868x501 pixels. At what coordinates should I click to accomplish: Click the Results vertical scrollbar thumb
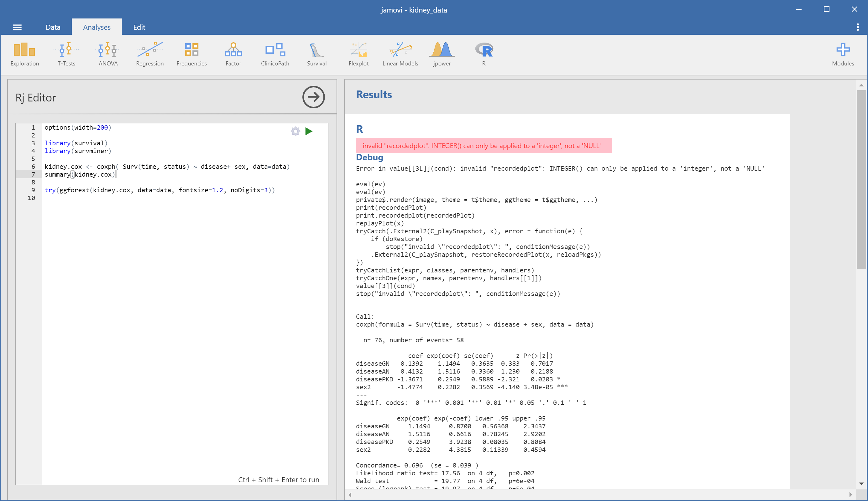point(861,179)
